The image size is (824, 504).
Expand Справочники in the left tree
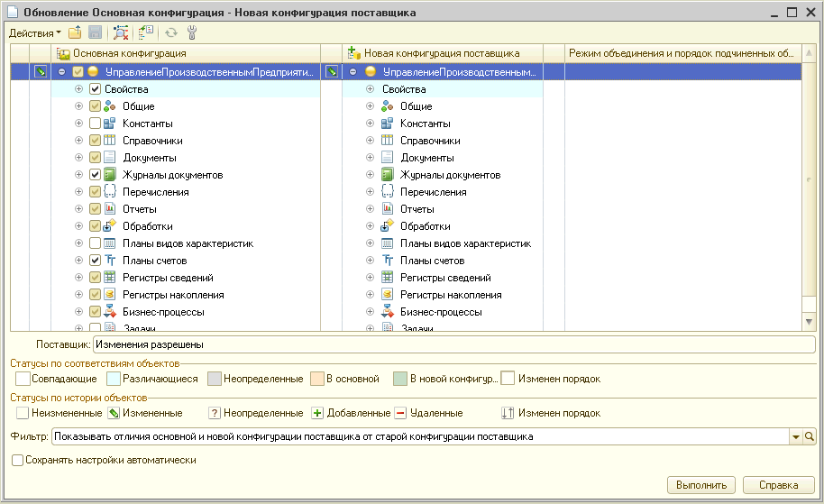pyautogui.click(x=78, y=141)
